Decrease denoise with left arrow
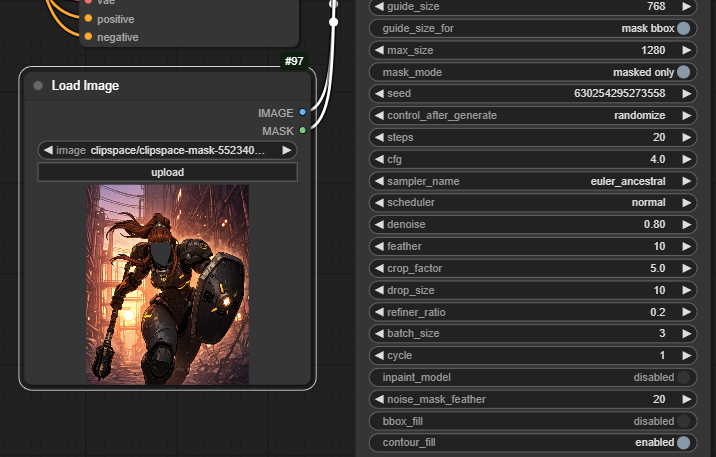This screenshot has height=457, width=716. pos(379,225)
